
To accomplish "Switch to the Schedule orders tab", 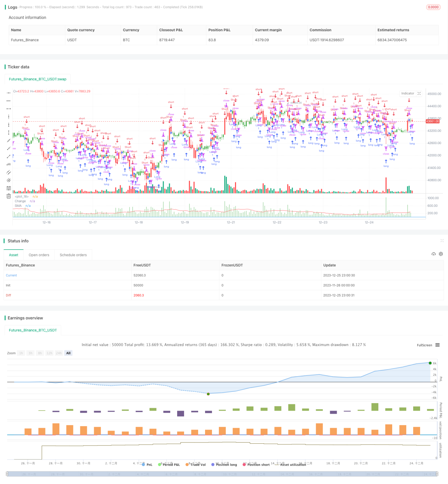I will tap(73, 255).
